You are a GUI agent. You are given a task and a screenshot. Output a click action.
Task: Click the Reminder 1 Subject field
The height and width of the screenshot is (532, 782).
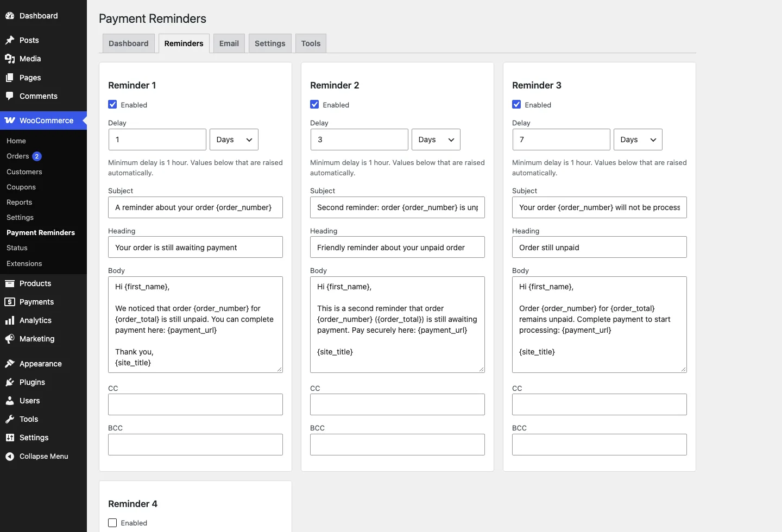[195, 207]
